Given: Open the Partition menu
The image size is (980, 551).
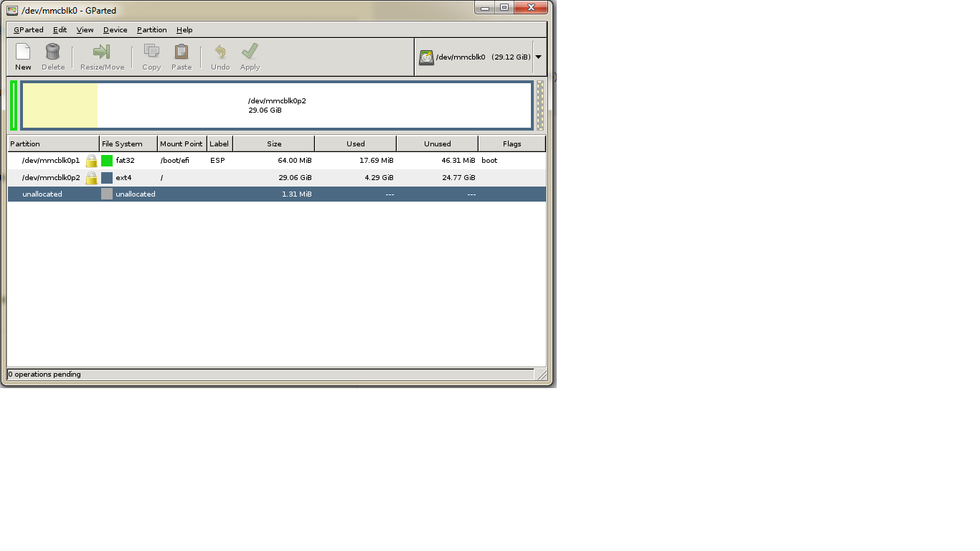Looking at the screenshot, I should click(151, 30).
